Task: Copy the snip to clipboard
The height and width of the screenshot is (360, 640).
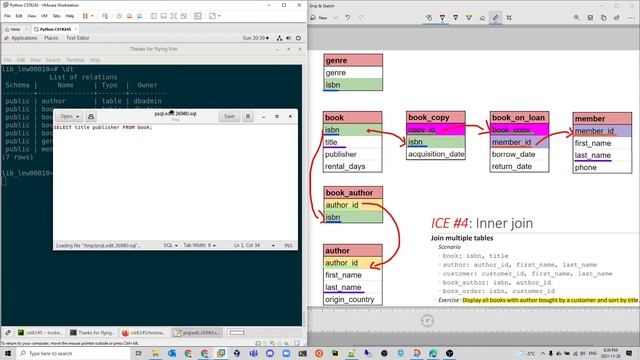Action: coord(604,18)
